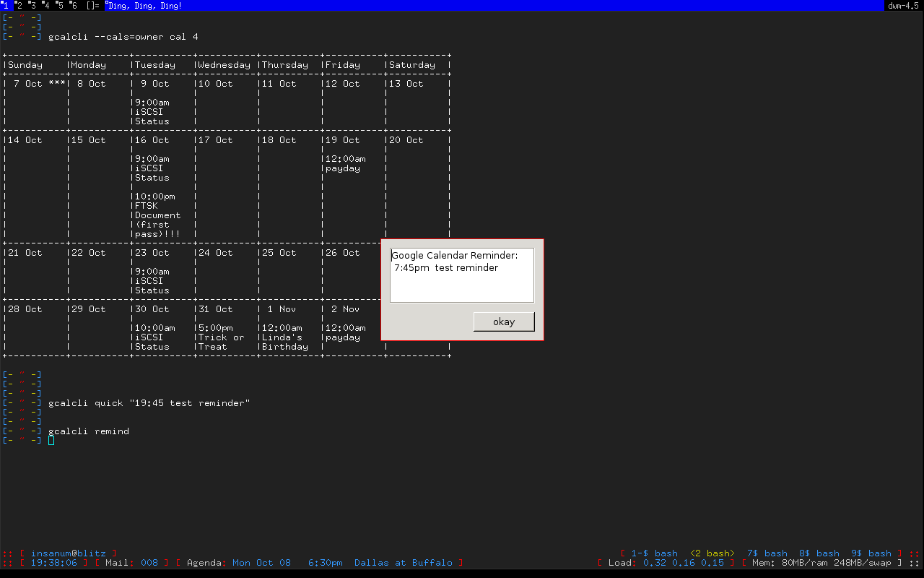Open the Dallas at Buffalo game entry
The image size is (924, 578).
pyautogui.click(x=402, y=563)
